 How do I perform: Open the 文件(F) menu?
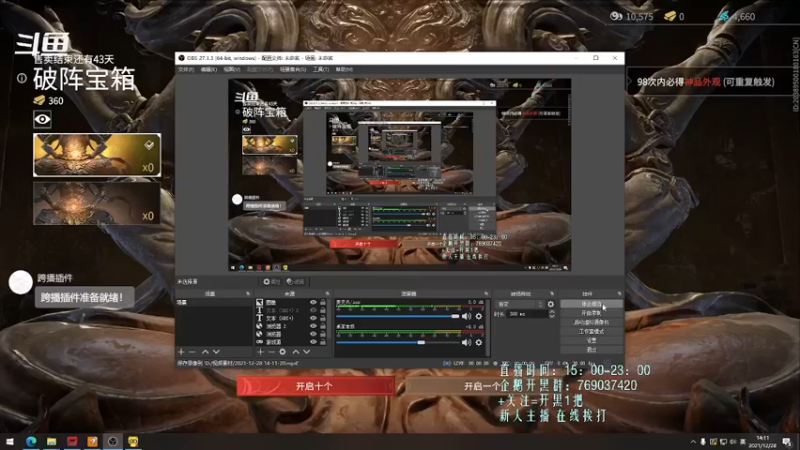click(x=186, y=69)
